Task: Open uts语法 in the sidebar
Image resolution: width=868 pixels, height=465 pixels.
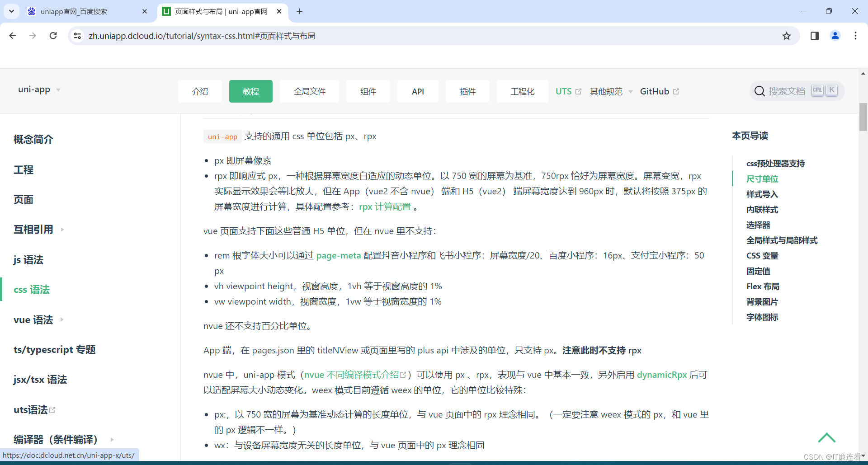Action: point(31,409)
